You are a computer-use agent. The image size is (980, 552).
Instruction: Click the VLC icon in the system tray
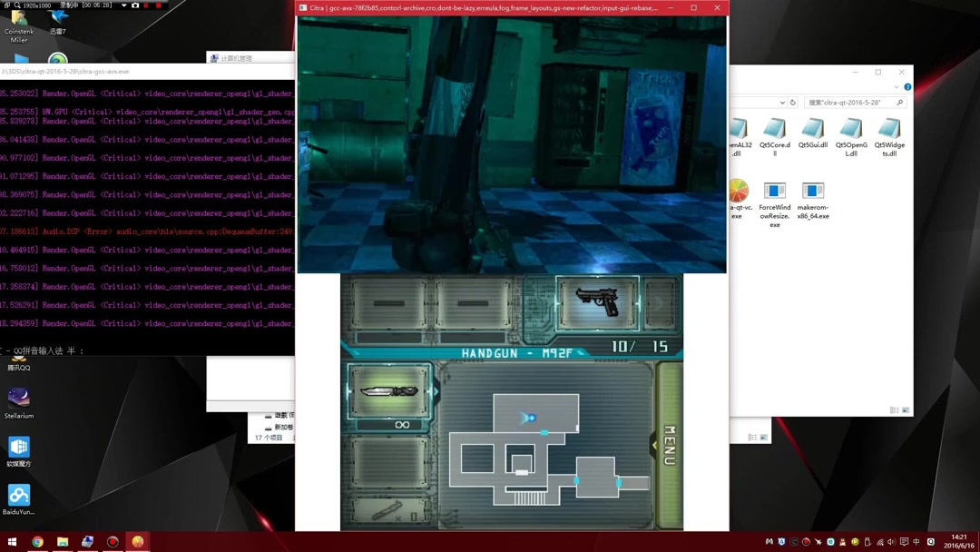coord(842,542)
